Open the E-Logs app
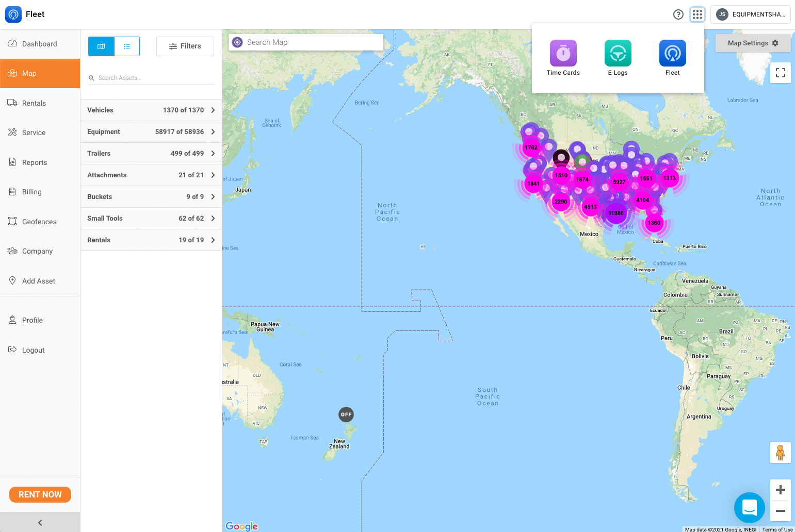This screenshot has height=532, width=795. tap(618, 57)
